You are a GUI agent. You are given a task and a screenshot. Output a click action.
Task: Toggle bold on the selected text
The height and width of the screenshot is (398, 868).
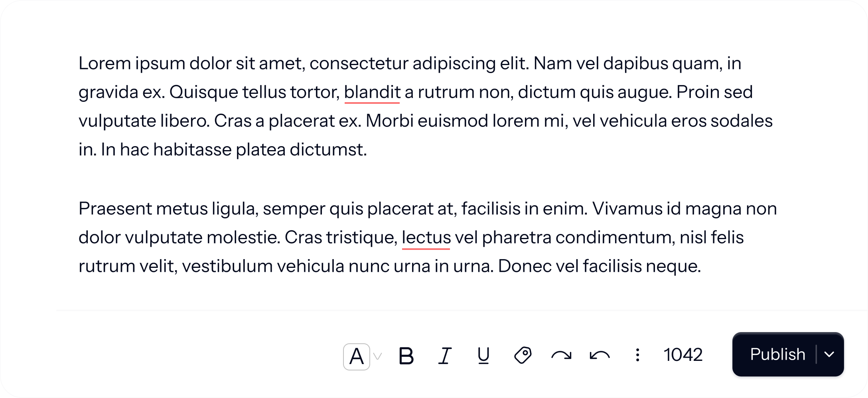(407, 354)
